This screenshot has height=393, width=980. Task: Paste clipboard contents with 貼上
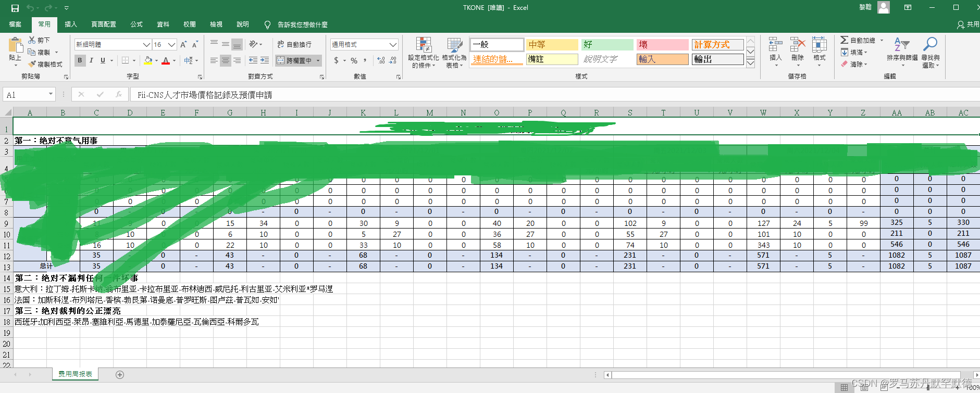[x=16, y=52]
